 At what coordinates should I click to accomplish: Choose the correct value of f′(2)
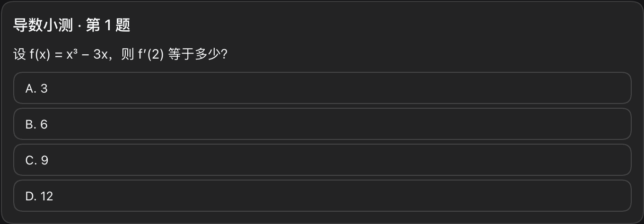[x=322, y=160]
